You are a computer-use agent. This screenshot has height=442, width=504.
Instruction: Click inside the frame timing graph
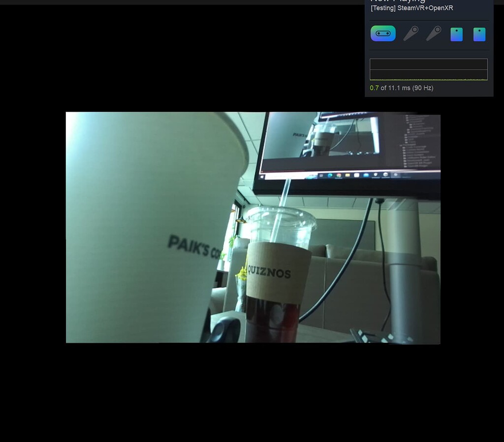[428, 69]
